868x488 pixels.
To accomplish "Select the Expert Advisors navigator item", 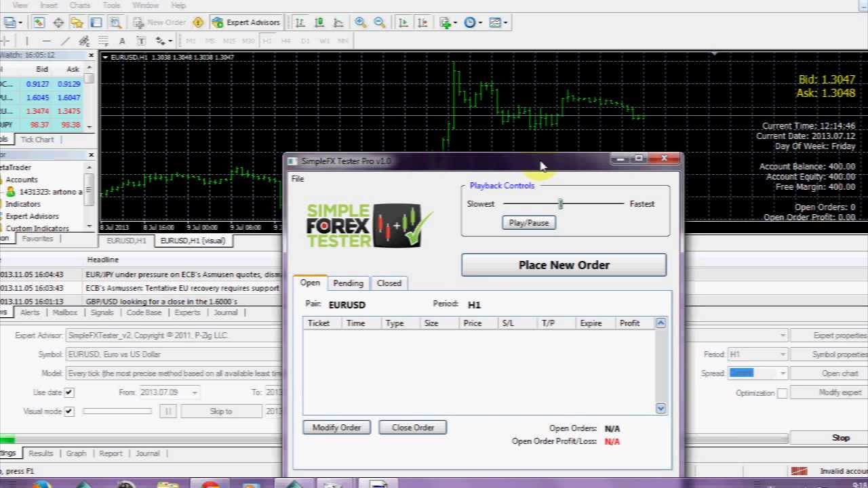I will [32, 216].
